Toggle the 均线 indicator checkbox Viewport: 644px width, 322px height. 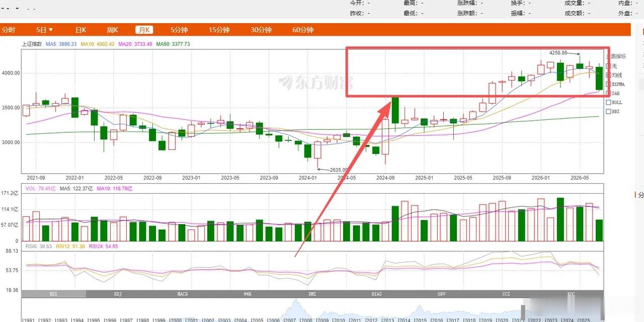pyautogui.click(x=609, y=75)
